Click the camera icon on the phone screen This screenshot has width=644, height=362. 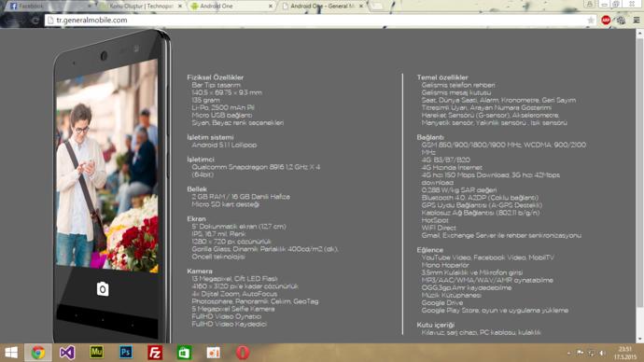tap(103, 289)
